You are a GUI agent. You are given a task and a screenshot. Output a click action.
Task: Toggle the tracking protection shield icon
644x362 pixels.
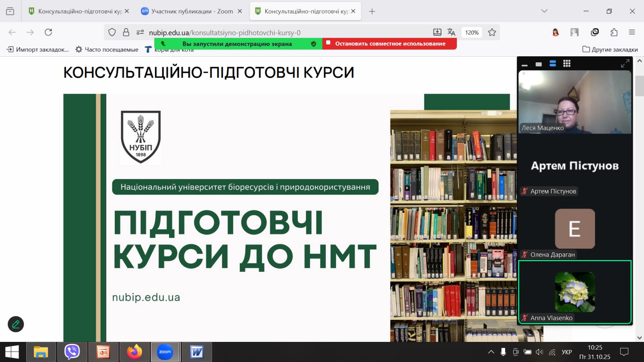click(112, 32)
